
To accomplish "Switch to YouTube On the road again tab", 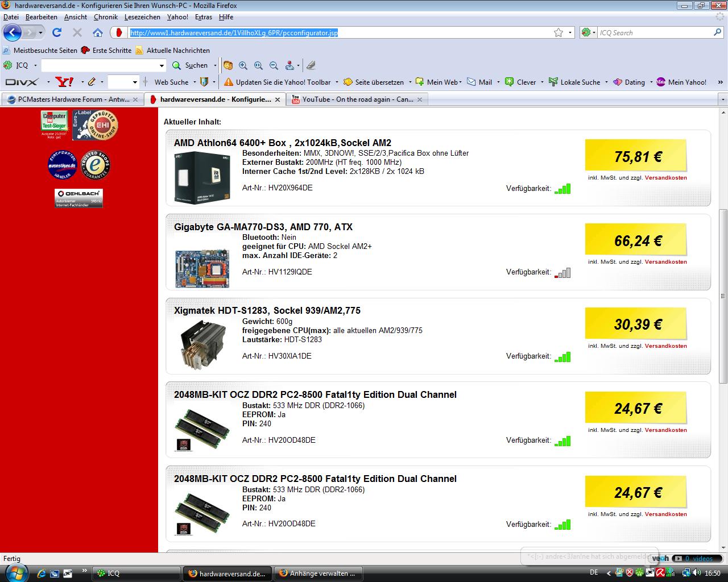I will click(x=358, y=99).
